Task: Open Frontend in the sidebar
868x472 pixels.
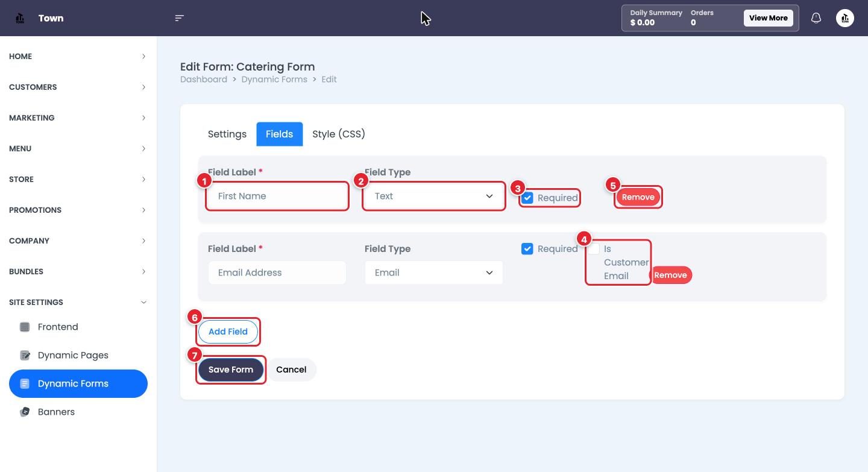Action: click(78, 327)
